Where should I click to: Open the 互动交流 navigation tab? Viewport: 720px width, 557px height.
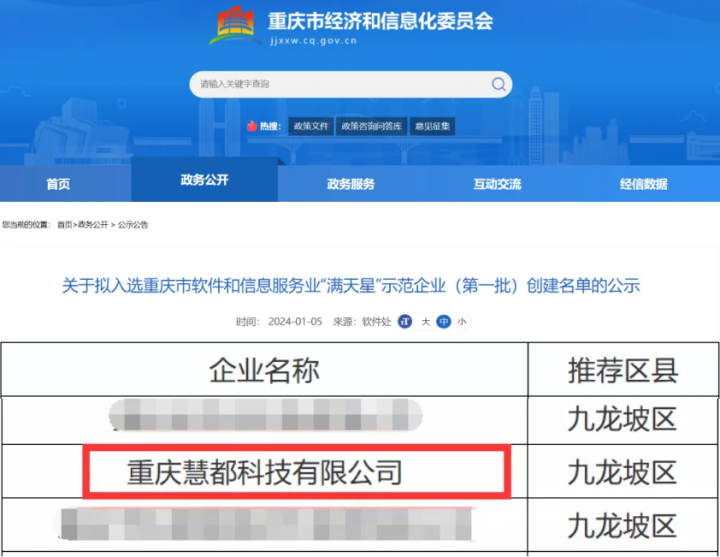497,184
